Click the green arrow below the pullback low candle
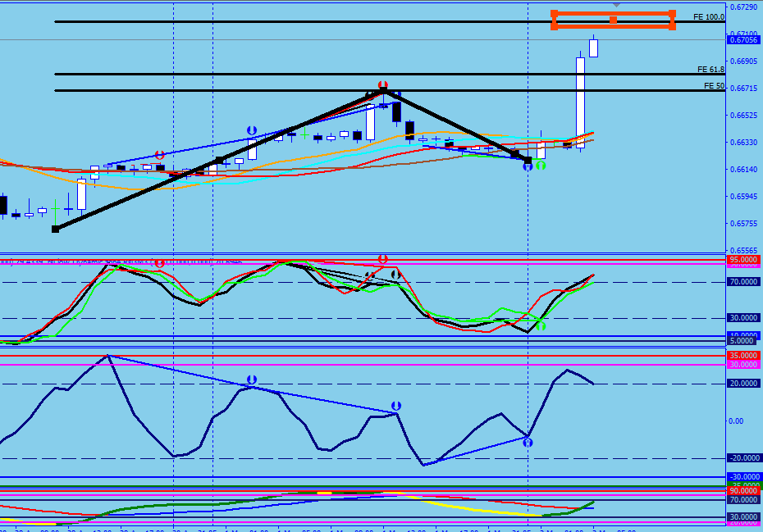 (541, 166)
